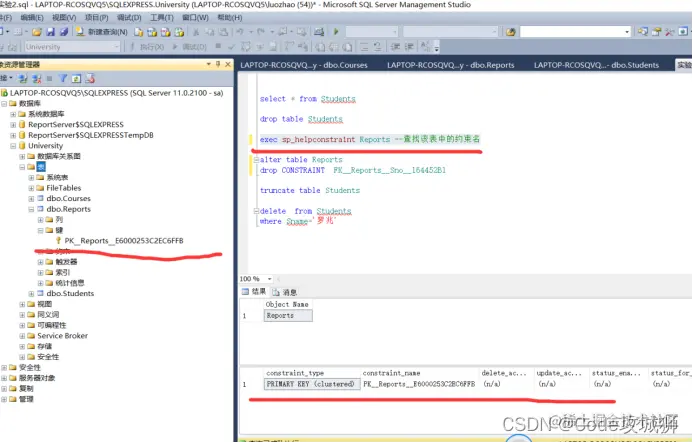Select the LAPTOP-RCOSQVQ5\SQLEXPRESS server node
693x443 pixels.
[116, 93]
